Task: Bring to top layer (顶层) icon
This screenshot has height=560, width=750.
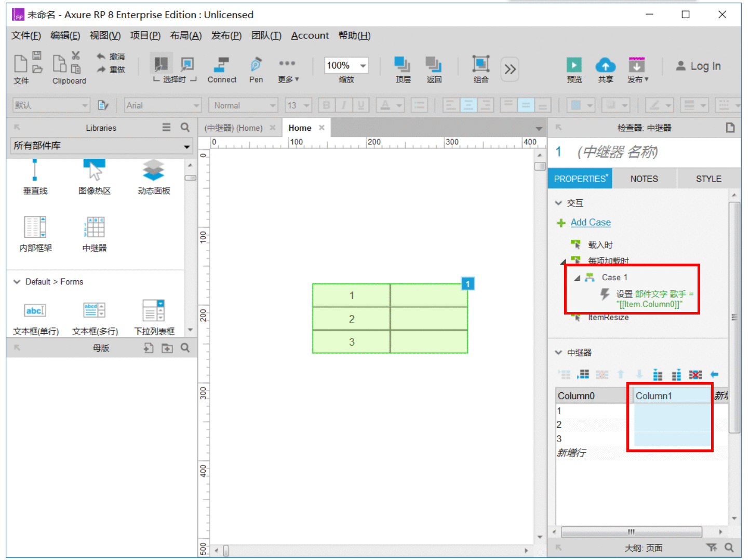Action: tap(403, 64)
